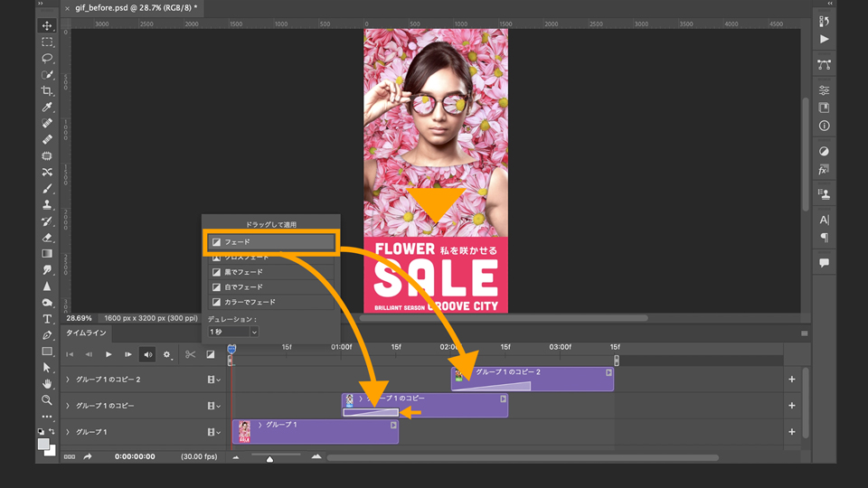Viewport: 868px width, 488px height.
Task: Select the Lasso tool
Action: (47, 58)
